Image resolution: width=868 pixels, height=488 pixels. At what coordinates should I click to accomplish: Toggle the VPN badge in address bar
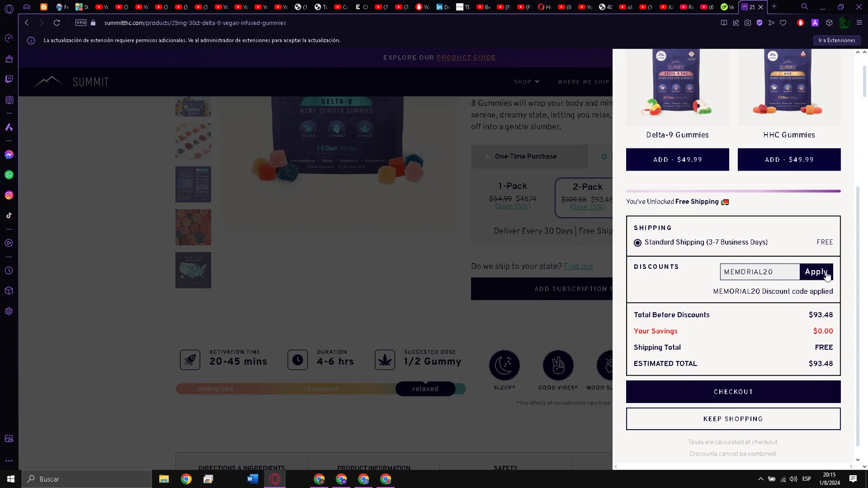[x=81, y=23]
